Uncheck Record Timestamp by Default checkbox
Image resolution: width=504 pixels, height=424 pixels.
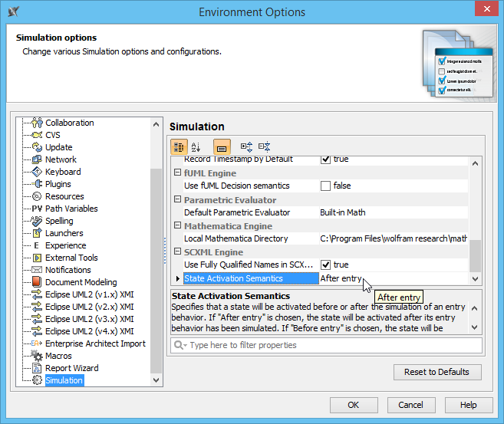325,159
